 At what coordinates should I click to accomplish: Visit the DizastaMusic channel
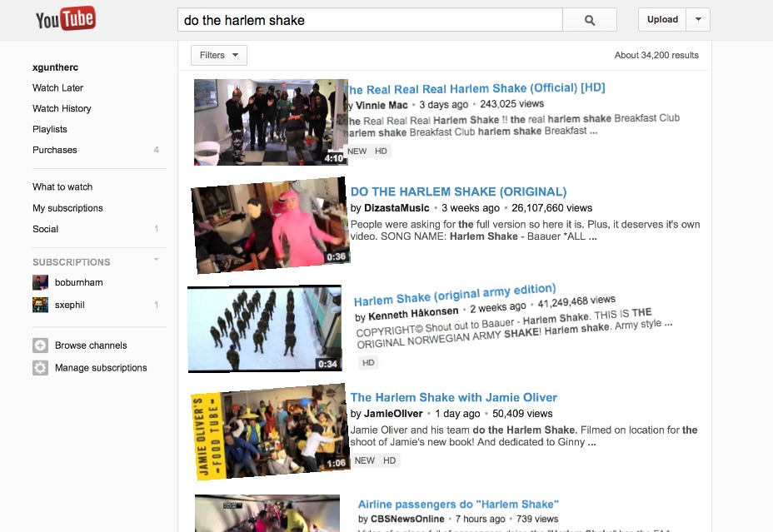point(396,208)
